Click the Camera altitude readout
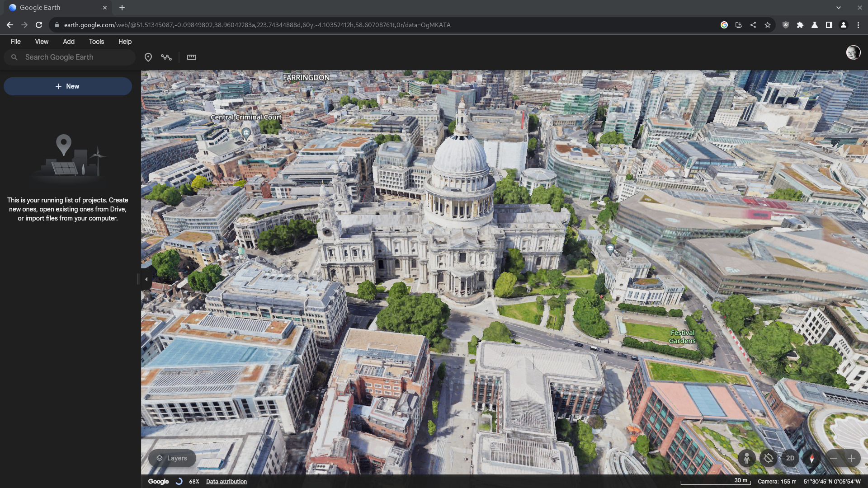 point(777,482)
